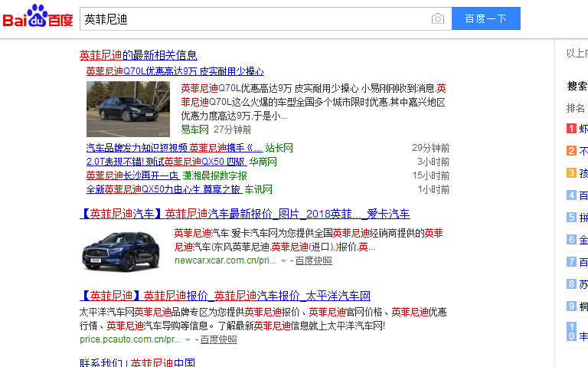Viewport: 588px width, 367px height.
Task: Open camera image search icon
Action: (438, 18)
